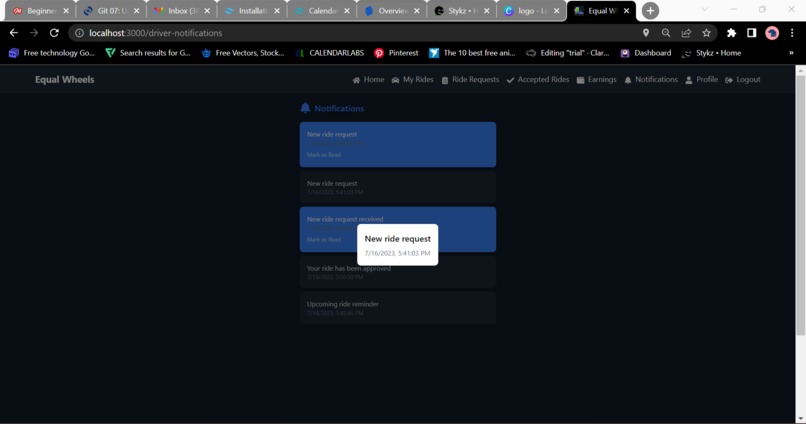Close the Git 07 tab
806x424 pixels.
(x=136, y=11)
